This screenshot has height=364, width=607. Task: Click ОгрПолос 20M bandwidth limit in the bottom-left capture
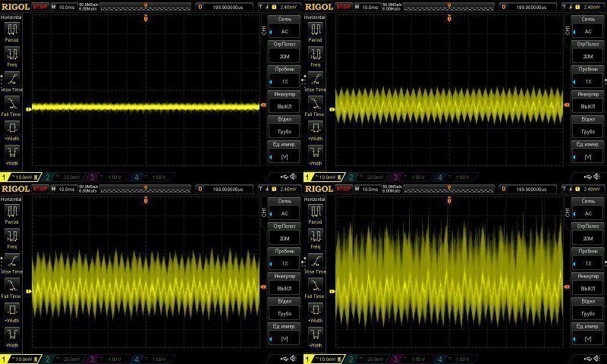[284, 234]
